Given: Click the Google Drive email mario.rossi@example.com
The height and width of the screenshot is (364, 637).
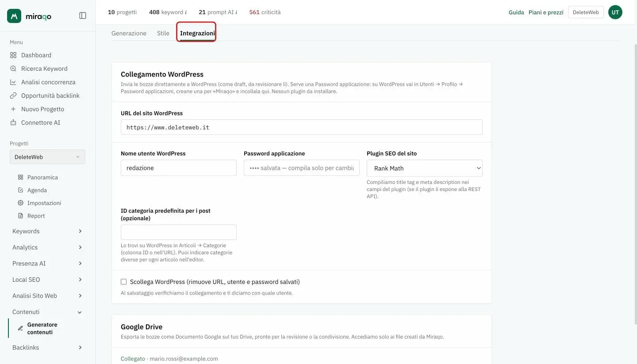Looking at the screenshot, I should (x=184, y=359).
